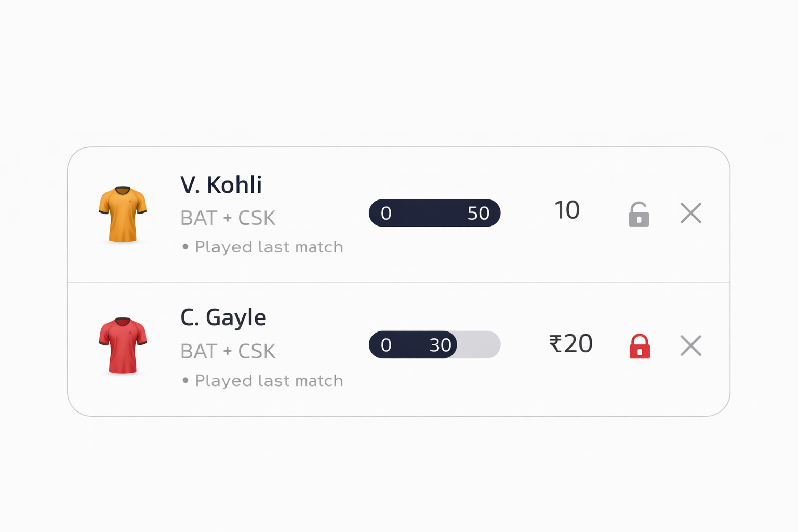Click the 50 value on Kohli's slider
The width and height of the screenshot is (798, 532).
click(478, 213)
